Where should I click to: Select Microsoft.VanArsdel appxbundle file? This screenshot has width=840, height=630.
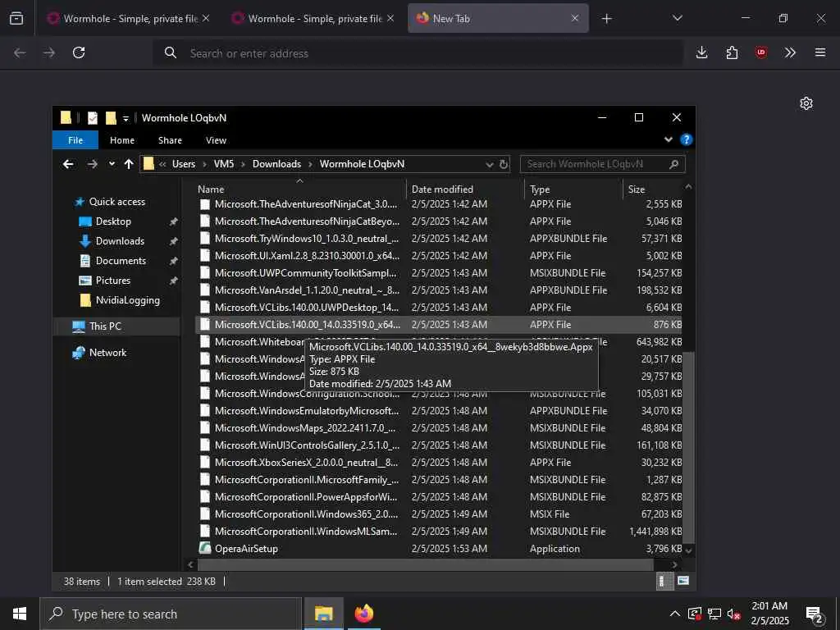440,290
